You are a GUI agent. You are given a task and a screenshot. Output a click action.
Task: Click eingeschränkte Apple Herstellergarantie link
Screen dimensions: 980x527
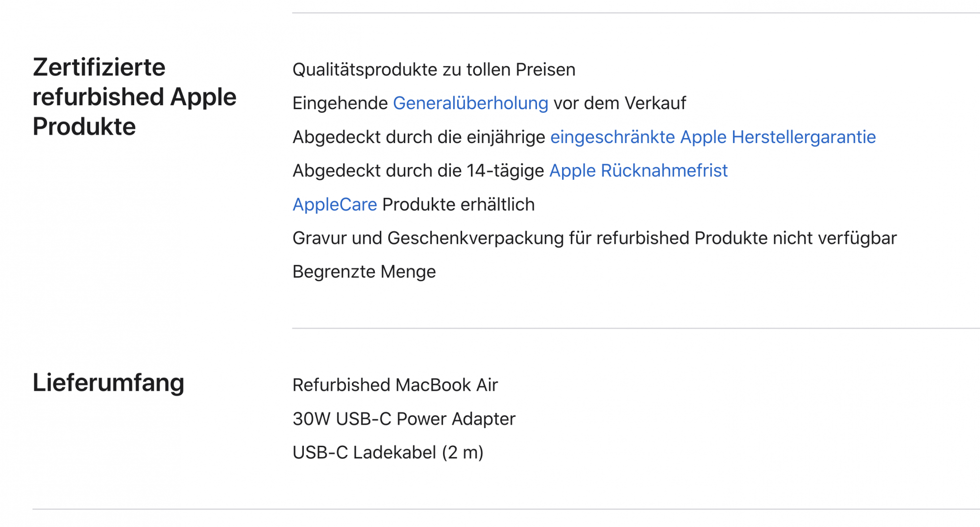713,137
